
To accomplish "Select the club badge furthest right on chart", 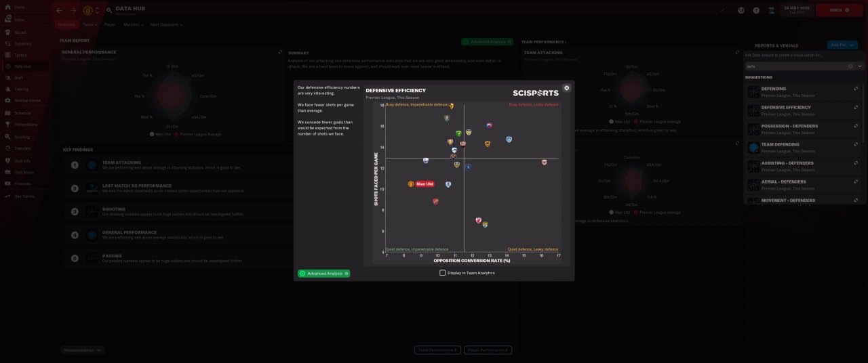I will pos(544,163).
